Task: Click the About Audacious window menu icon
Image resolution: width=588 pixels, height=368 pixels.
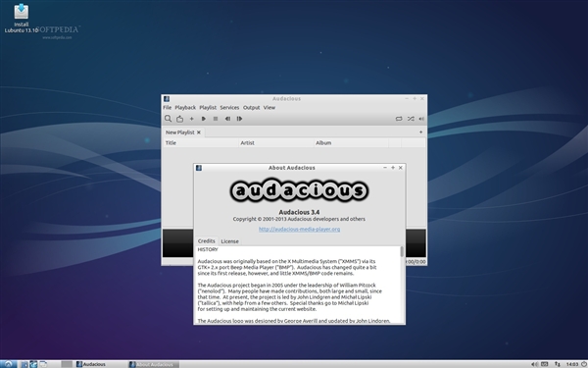Action: coord(199,168)
